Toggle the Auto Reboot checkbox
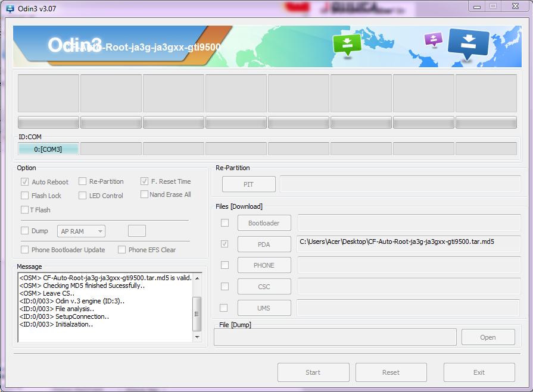 pyautogui.click(x=24, y=182)
